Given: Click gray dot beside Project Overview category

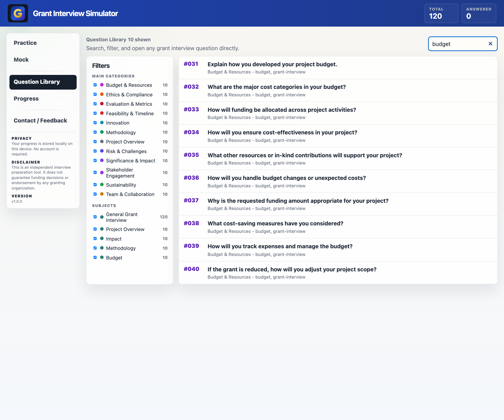Looking at the screenshot, I should [102, 142].
